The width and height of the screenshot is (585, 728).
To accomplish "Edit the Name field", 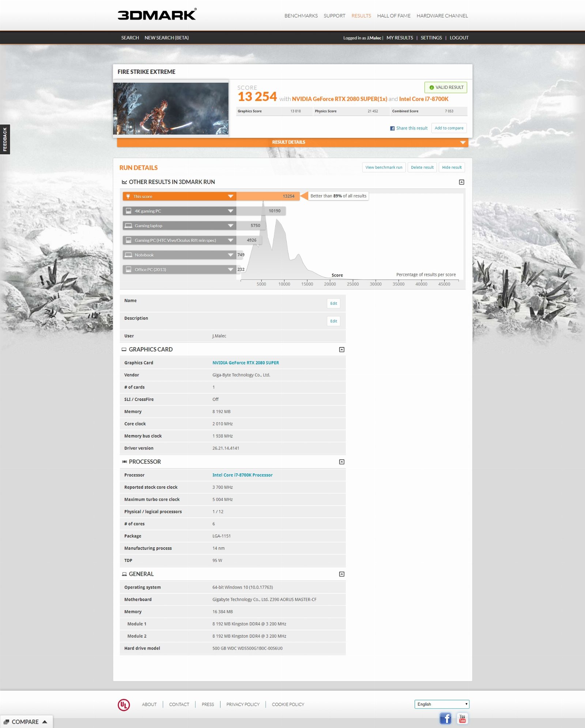I will pyautogui.click(x=333, y=303).
